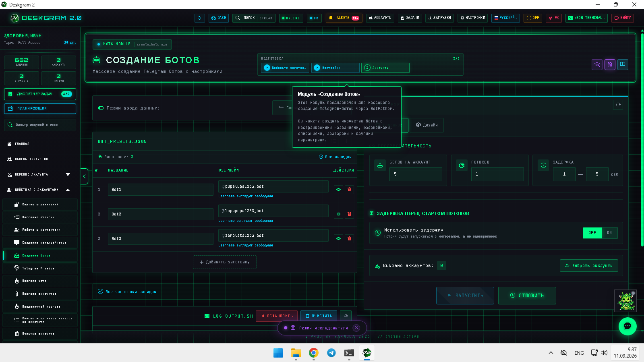Click the graduation cap tutorial icon

point(597,64)
